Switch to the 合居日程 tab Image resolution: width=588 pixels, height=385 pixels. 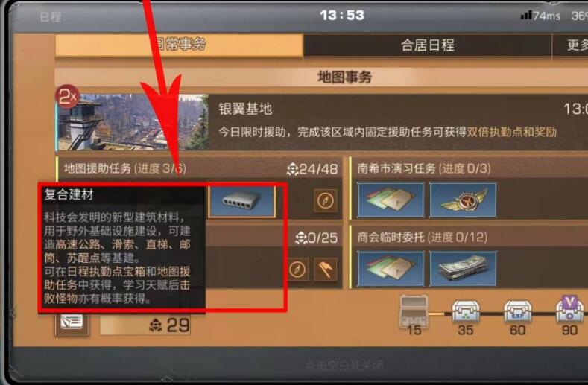pyautogui.click(x=428, y=45)
